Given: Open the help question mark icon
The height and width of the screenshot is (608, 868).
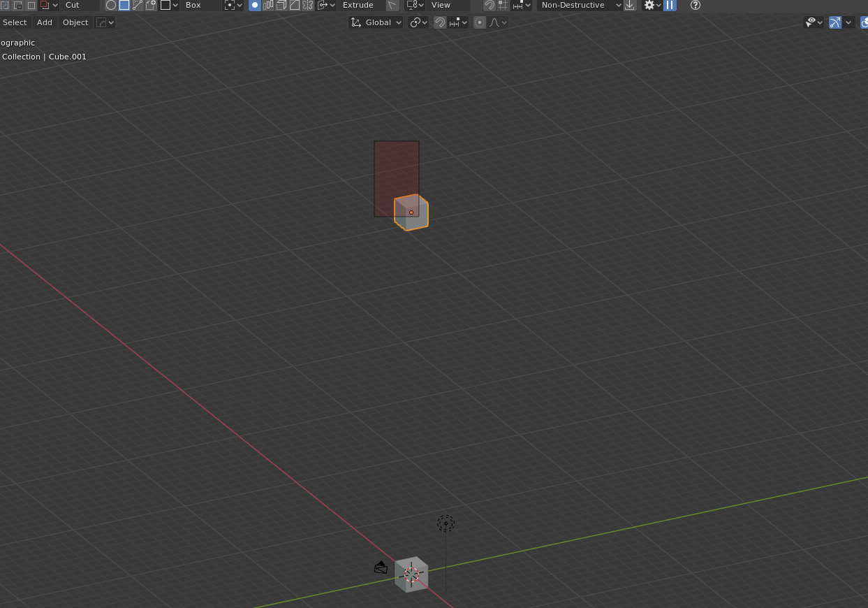Looking at the screenshot, I should pyautogui.click(x=696, y=5).
